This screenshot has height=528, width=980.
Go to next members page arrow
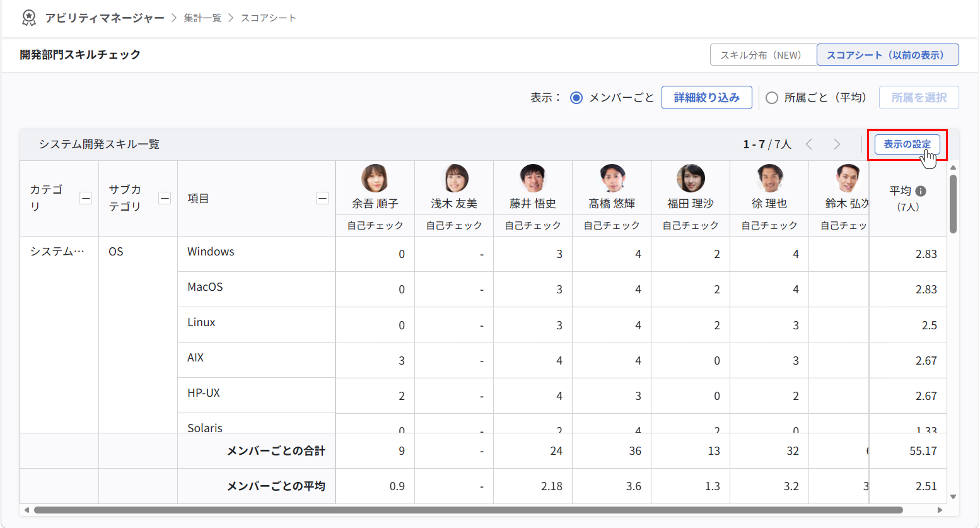point(837,144)
